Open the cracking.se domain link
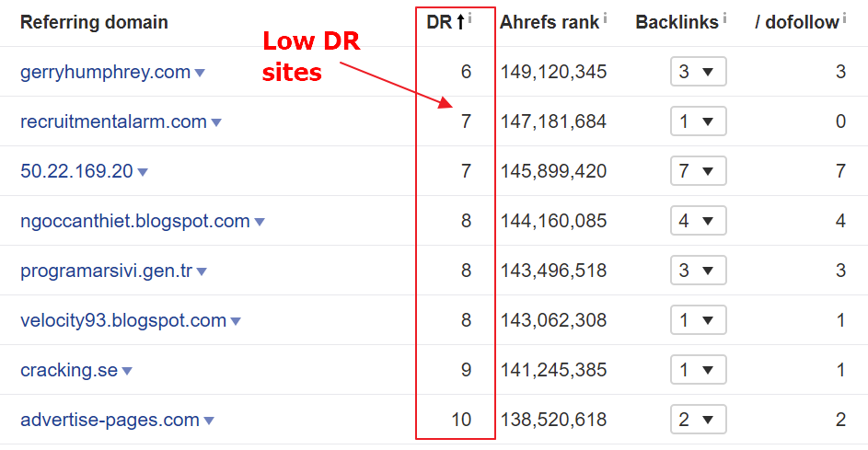Screen dimensions: 868x450 coord(69,370)
